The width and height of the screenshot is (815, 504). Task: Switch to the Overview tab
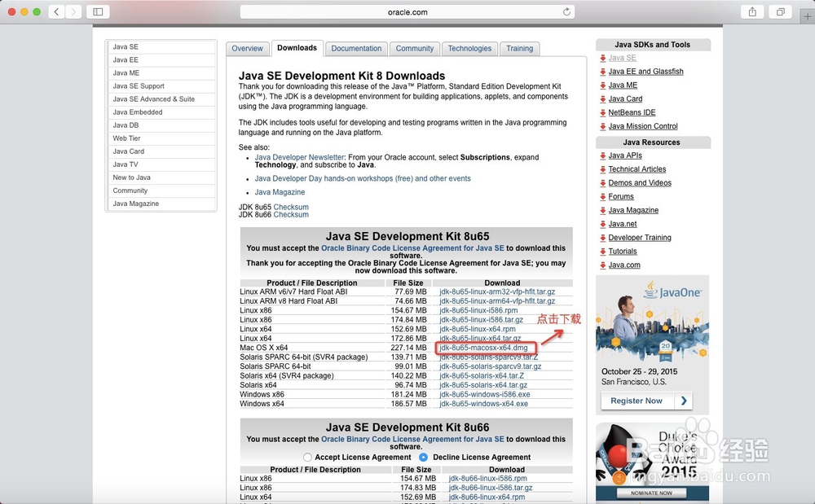(248, 48)
